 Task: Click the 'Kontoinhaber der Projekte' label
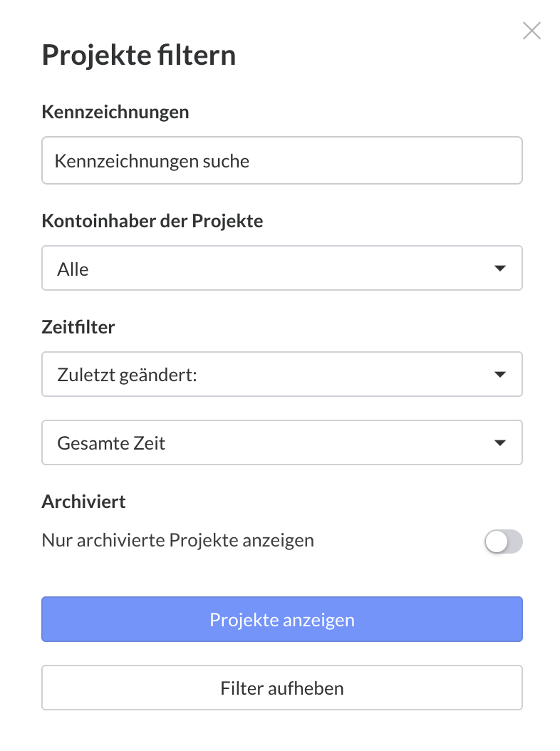tap(152, 221)
